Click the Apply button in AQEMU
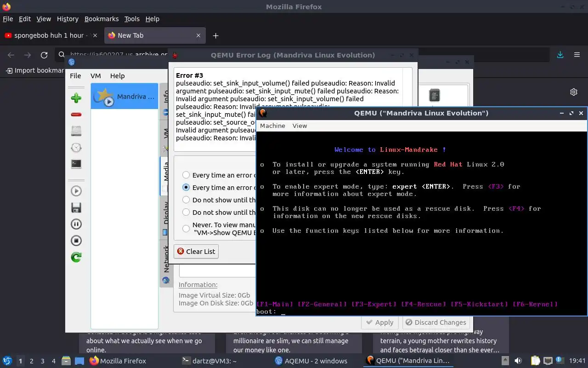 (x=379, y=322)
